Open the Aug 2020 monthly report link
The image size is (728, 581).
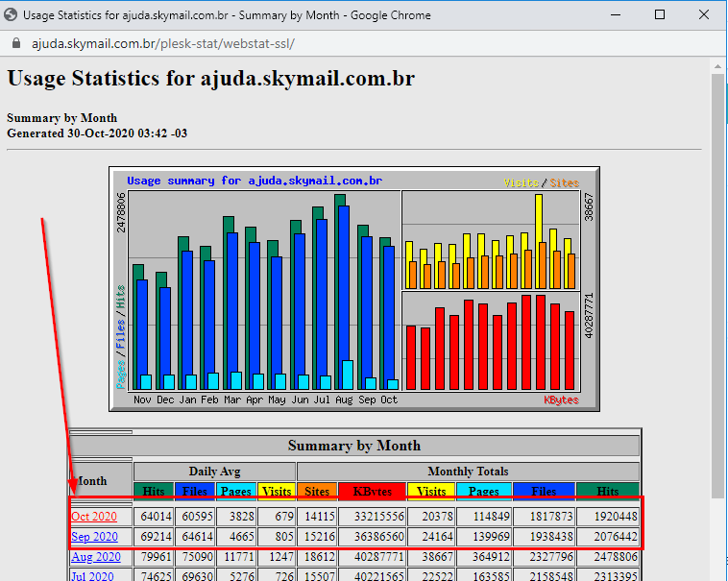coord(96,557)
